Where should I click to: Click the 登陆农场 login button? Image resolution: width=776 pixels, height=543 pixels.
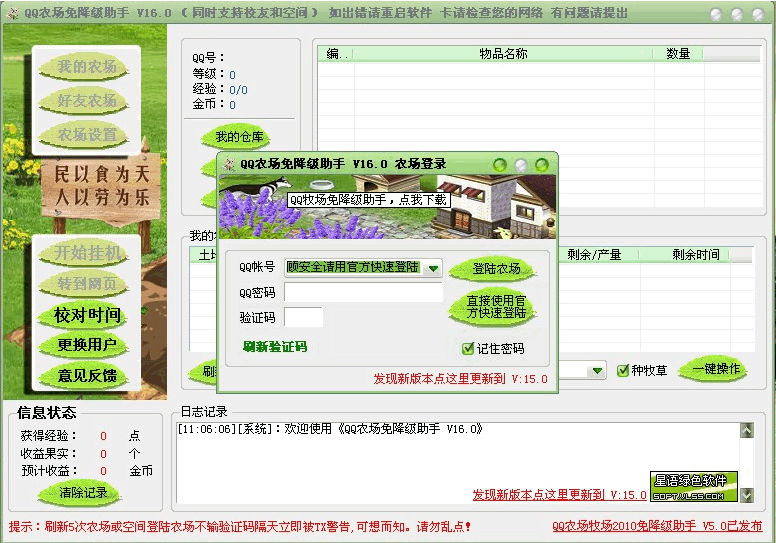tap(494, 269)
